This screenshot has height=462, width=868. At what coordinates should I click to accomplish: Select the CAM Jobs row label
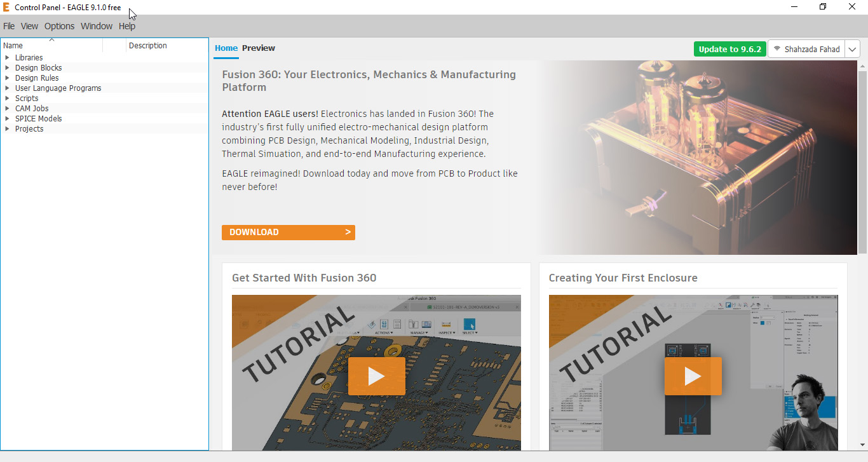(x=32, y=109)
